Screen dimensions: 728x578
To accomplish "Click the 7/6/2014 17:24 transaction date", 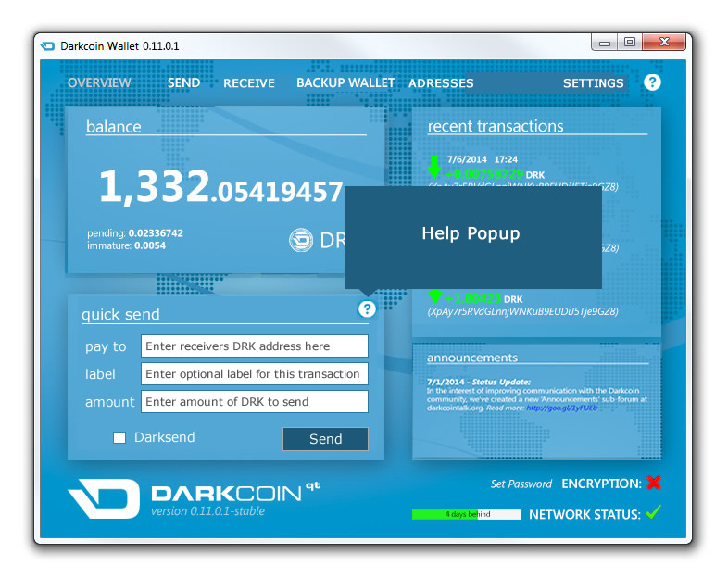I will (x=482, y=159).
